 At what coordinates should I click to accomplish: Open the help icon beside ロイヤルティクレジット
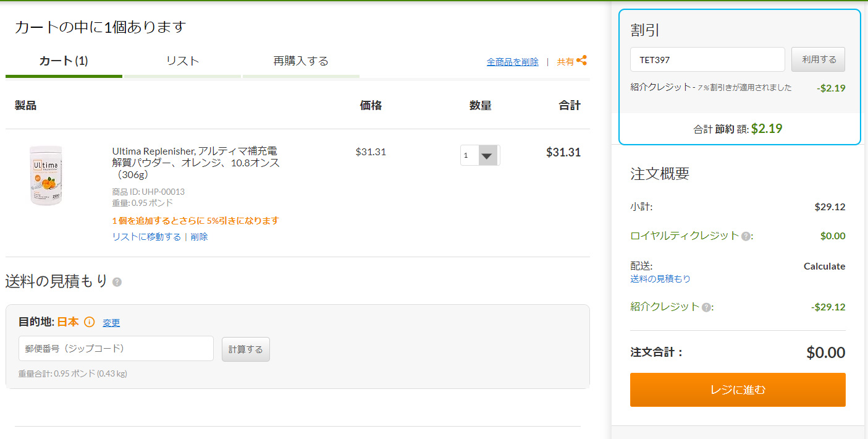pyautogui.click(x=746, y=236)
